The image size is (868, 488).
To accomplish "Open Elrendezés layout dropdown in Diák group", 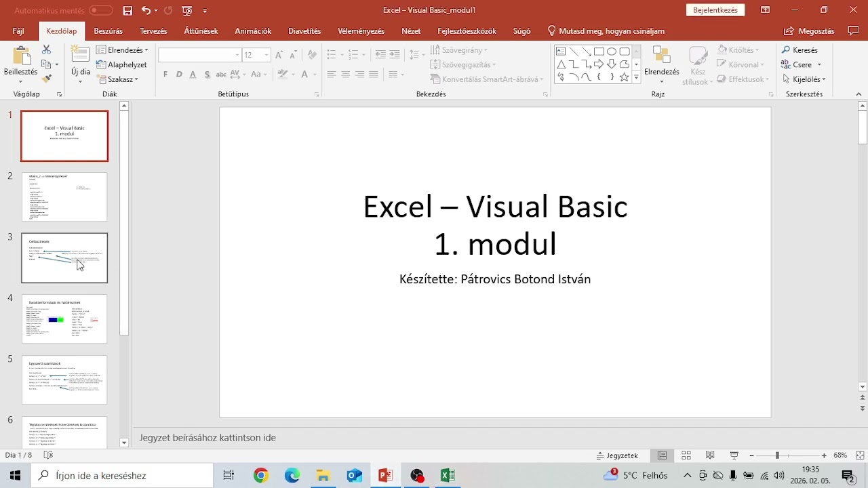I will pyautogui.click(x=122, y=50).
